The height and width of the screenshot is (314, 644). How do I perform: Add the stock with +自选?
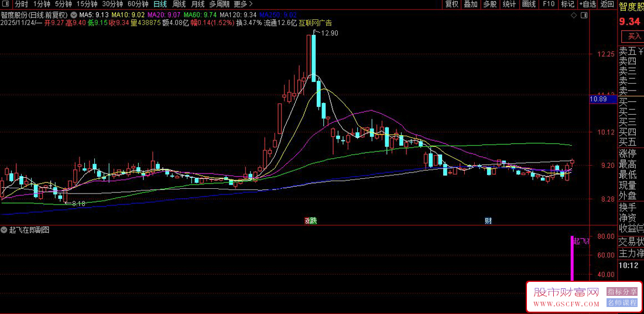click(587, 4)
